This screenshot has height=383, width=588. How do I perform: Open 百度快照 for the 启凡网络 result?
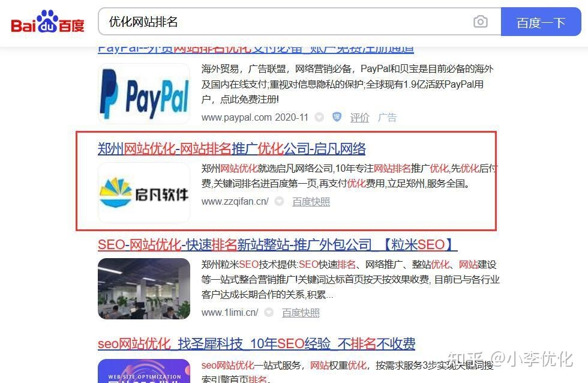310,202
